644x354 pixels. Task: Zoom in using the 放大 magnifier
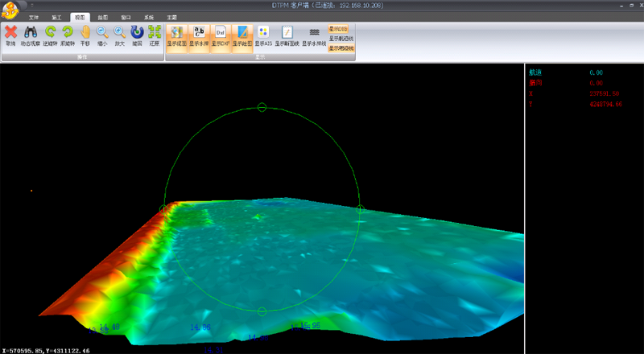coord(119,35)
